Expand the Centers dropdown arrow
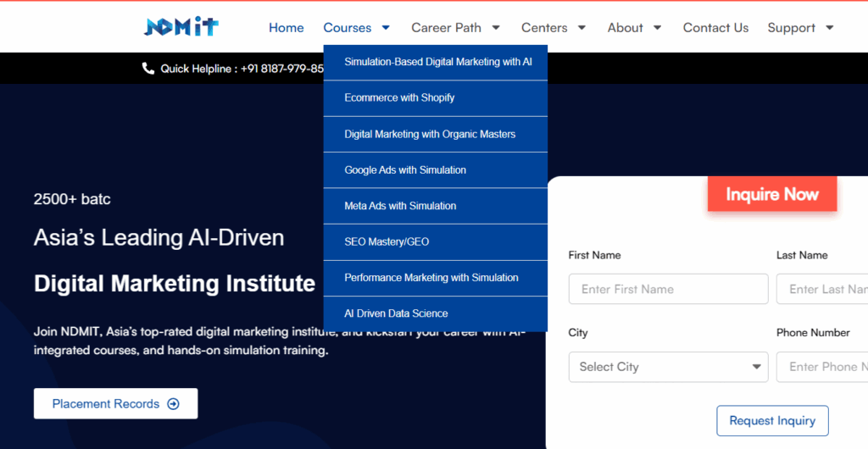The image size is (868, 449). [581, 28]
